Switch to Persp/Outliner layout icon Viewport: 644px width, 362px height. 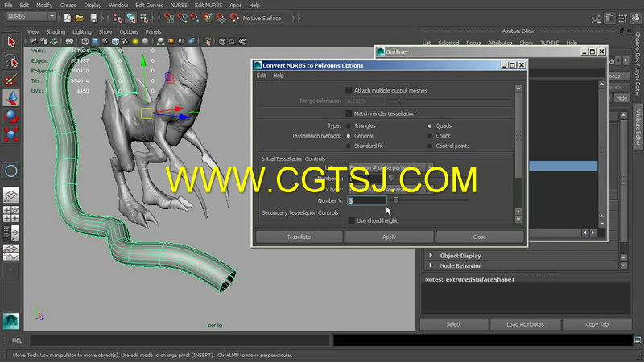pos(11,233)
